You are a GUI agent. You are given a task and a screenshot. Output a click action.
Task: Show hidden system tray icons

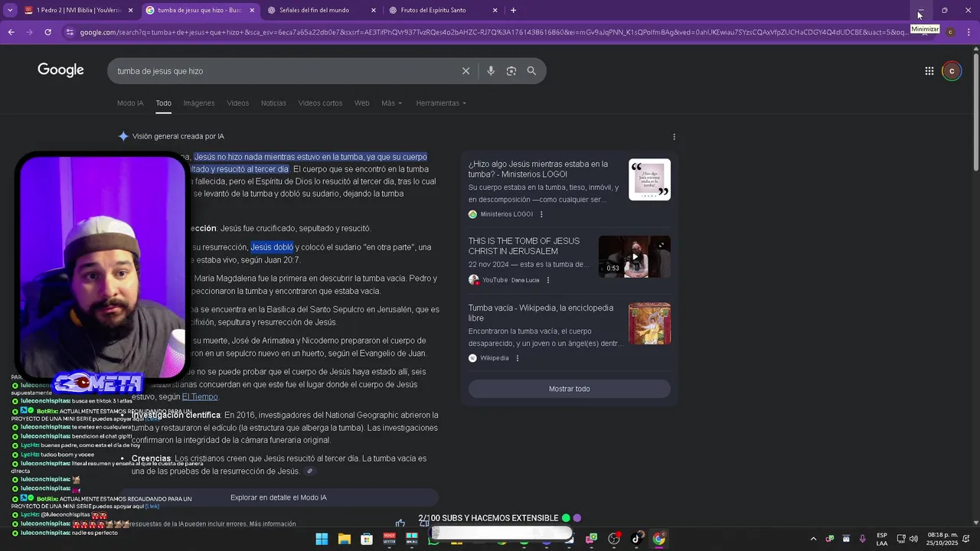click(x=813, y=539)
